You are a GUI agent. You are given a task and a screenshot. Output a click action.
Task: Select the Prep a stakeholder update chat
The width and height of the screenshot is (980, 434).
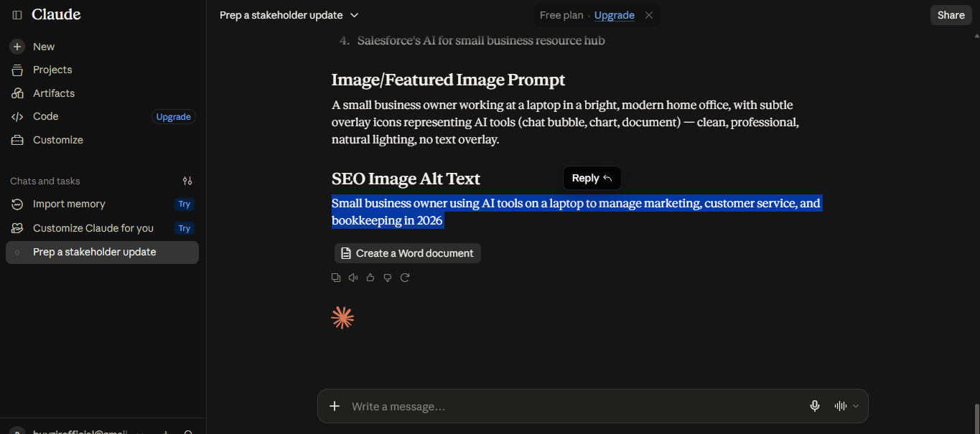click(102, 253)
